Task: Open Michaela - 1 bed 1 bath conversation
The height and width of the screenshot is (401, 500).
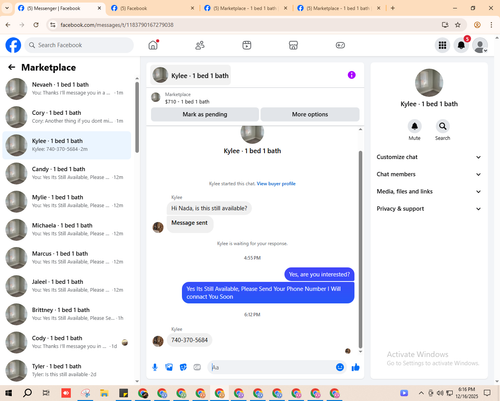Action: pos(67,230)
